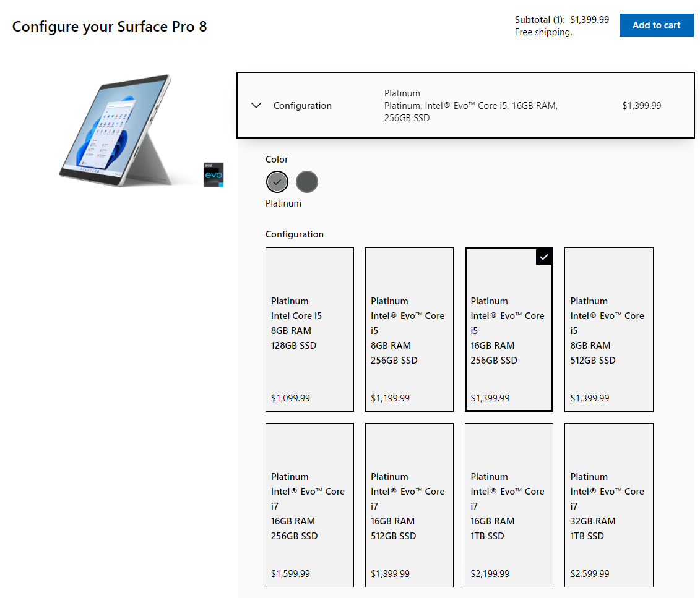Screen dimensions: 700x598
Task: Choose the $2,599.99 i7 32GB 1TB option
Action: 609,505
